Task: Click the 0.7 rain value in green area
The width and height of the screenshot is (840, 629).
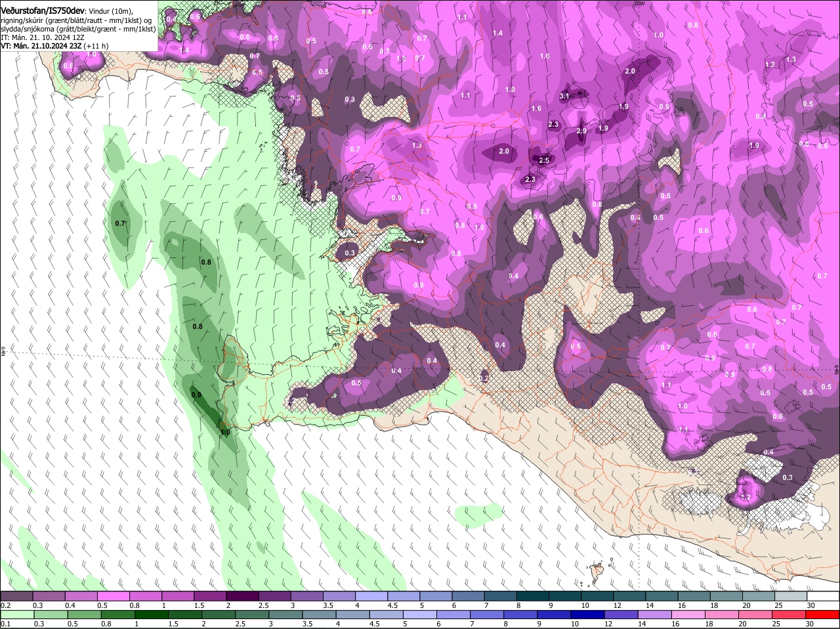Action: tap(120, 223)
